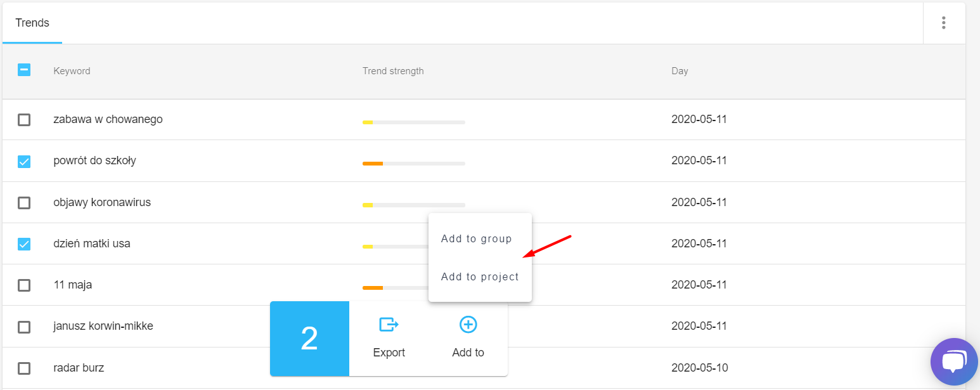Image resolution: width=980 pixels, height=390 pixels.
Task: Choose Add to group
Action: click(480, 239)
